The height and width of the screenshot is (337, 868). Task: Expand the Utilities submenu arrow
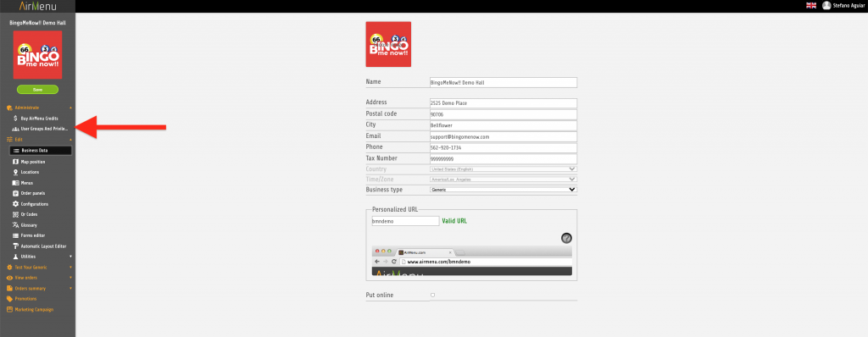70,257
